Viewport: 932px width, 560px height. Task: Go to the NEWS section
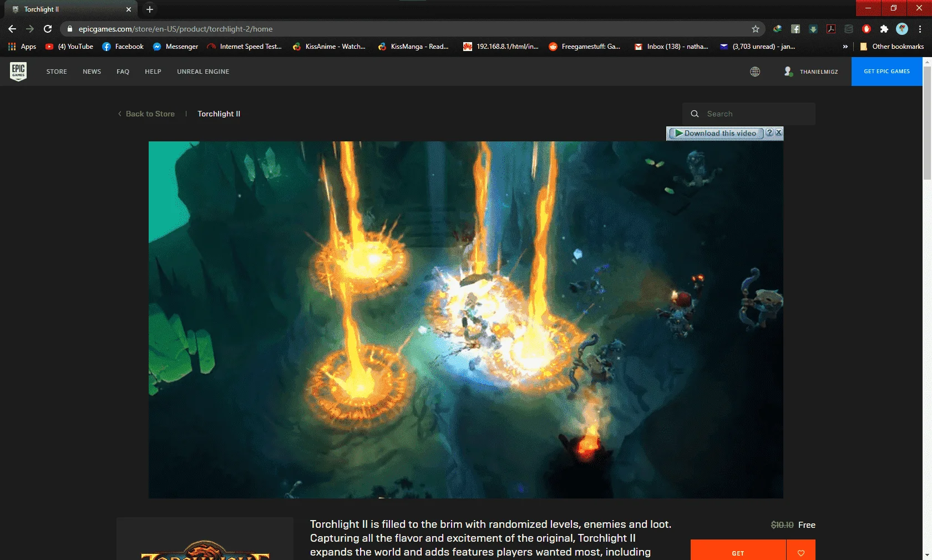[x=92, y=72]
